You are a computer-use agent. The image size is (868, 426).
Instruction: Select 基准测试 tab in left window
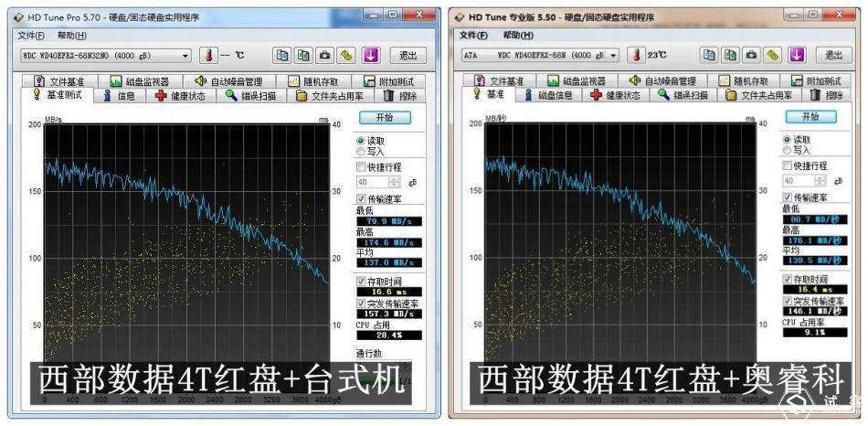click(x=58, y=95)
